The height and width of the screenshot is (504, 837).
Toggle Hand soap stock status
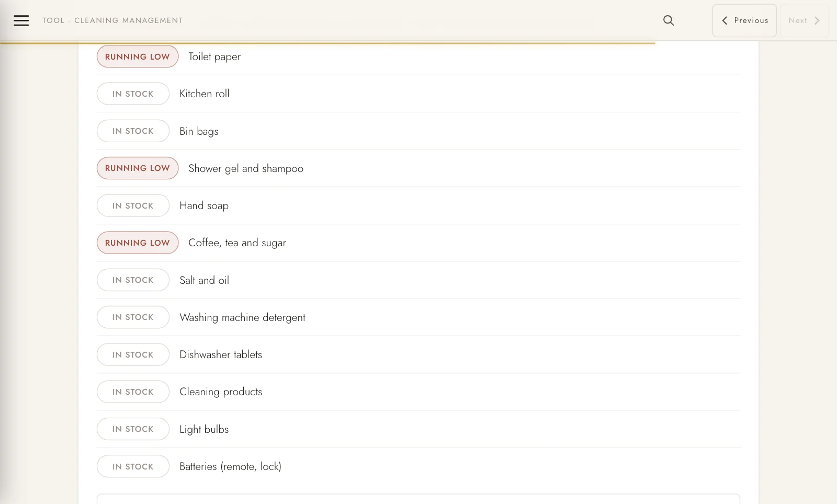tap(133, 205)
